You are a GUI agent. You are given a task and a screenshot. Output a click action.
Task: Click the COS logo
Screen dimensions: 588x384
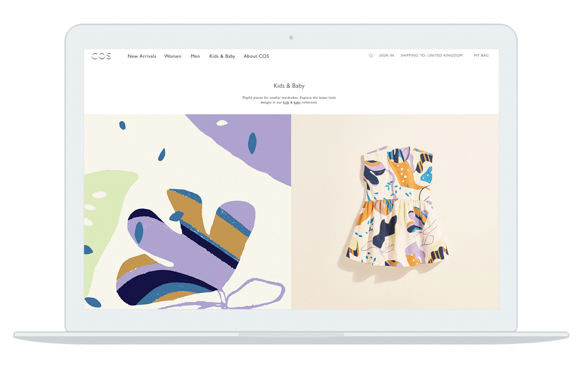coord(101,56)
